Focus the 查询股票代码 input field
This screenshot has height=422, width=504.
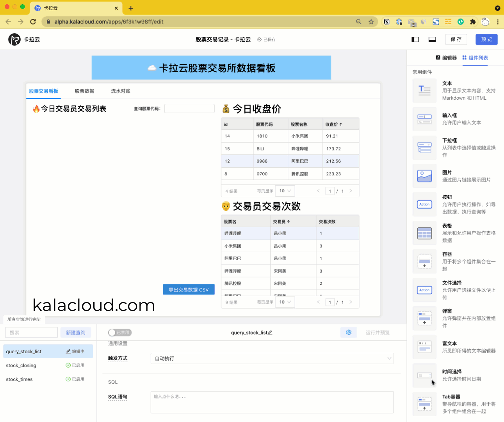189,109
